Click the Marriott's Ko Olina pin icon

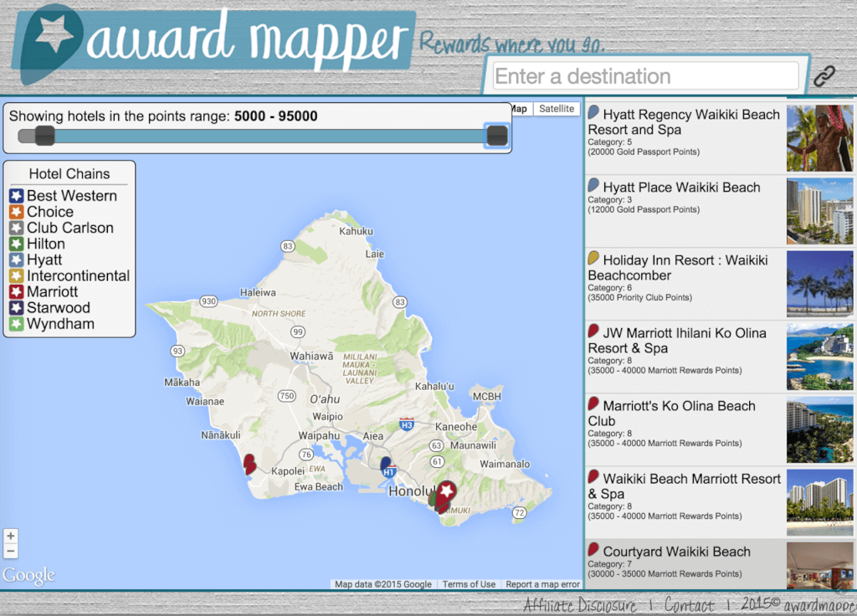pos(593,404)
